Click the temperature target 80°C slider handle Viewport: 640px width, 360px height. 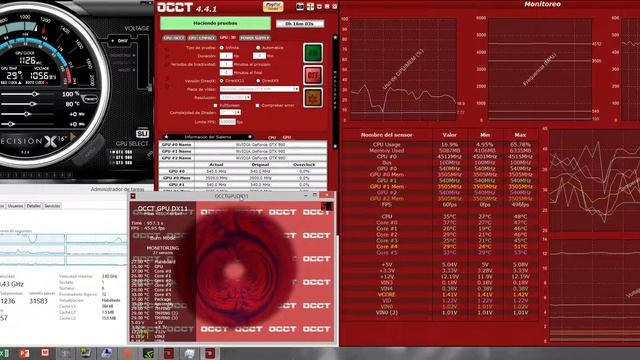[x=33, y=104]
